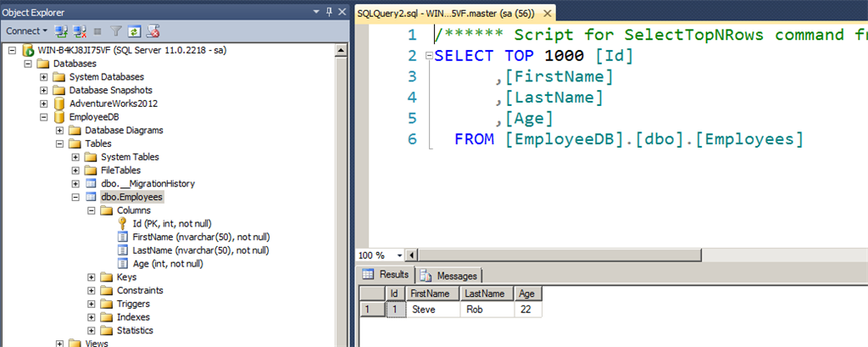This screenshot has width=868, height=347.
Task: Collapse the WIN-B4KJ8JI75VF server node
Action: [12, 50]
